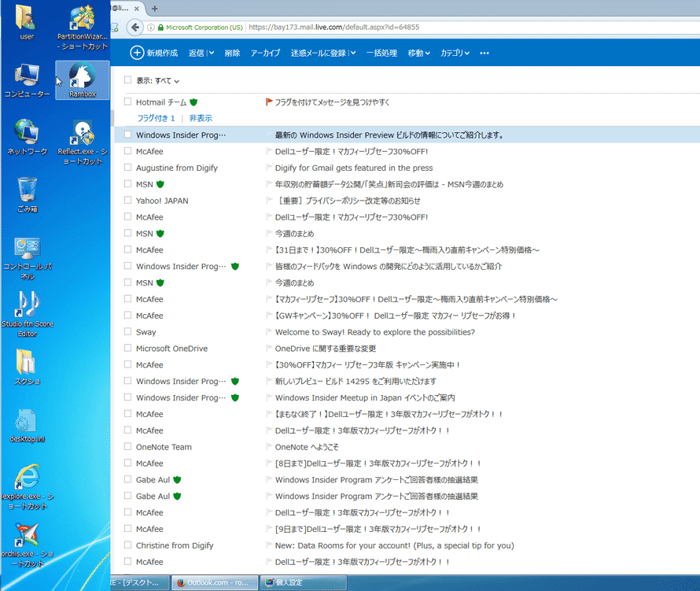Check the Sway message checkbox
Viewport: 700px width, 591px height.
[127, 332]
